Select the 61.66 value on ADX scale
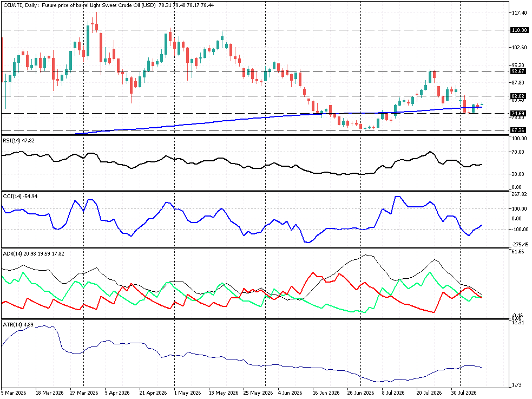Image resolution: width=532 pixels, height=399 pixels. 519,252
